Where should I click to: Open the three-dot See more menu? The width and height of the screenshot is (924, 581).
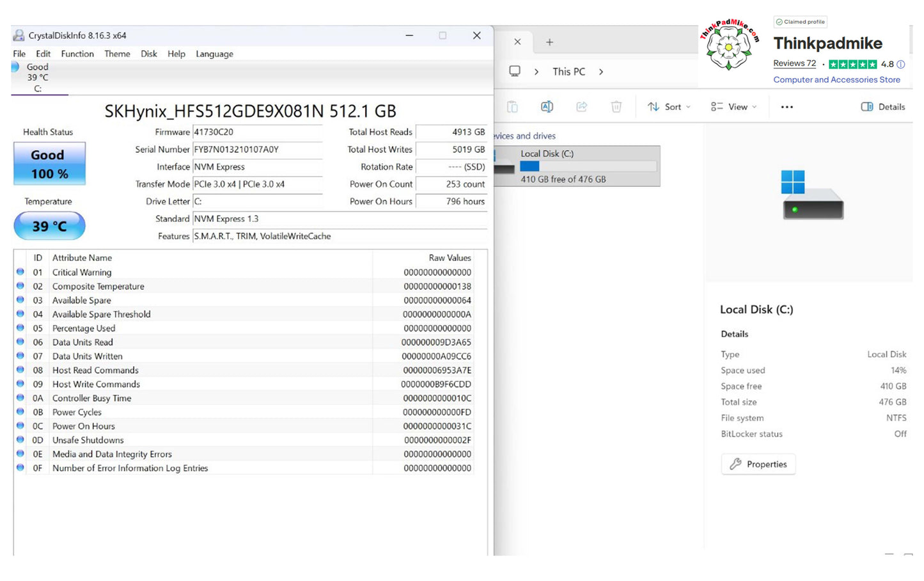tap(787, 107)
